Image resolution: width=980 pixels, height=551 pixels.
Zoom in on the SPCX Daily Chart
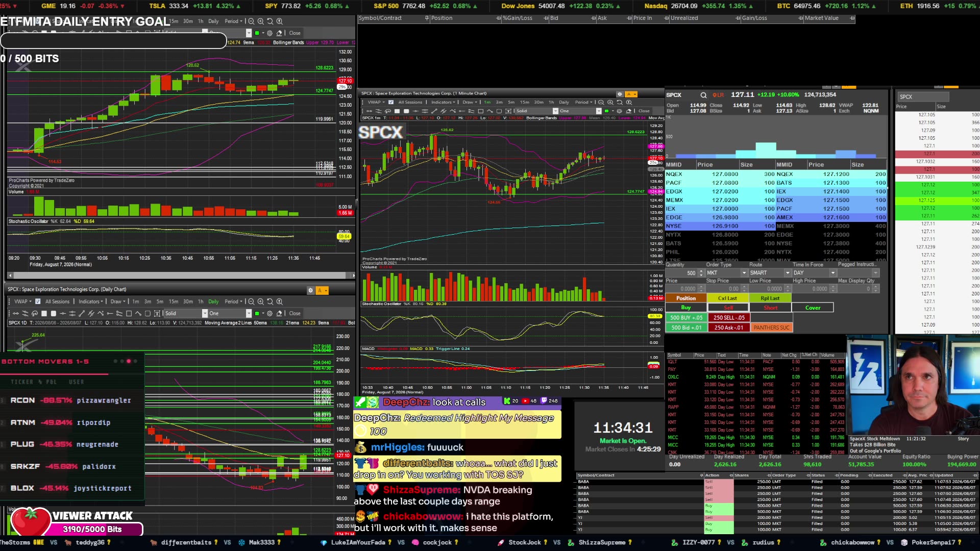point(260,302)
